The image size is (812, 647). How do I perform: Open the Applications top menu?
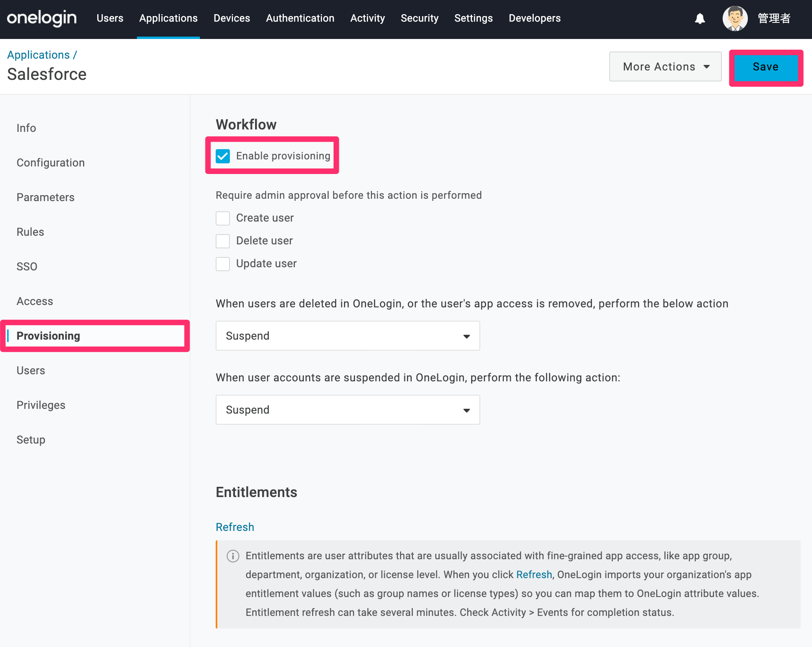(168, 18)
